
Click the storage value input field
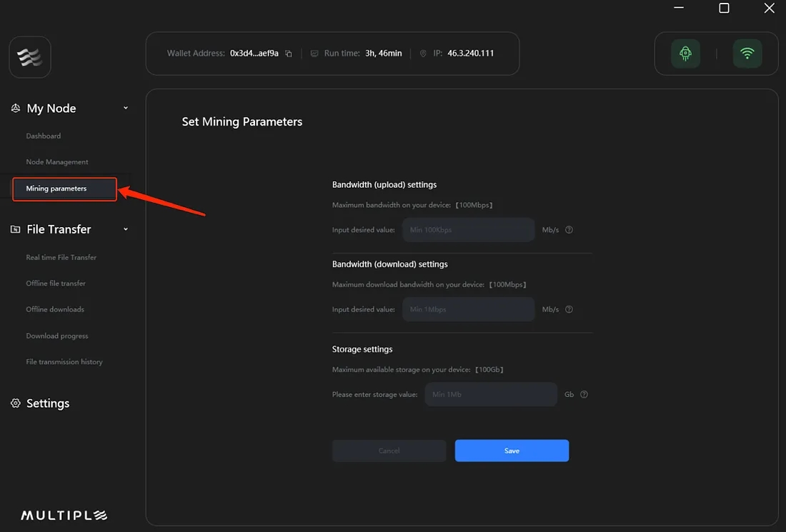point(490,394)
